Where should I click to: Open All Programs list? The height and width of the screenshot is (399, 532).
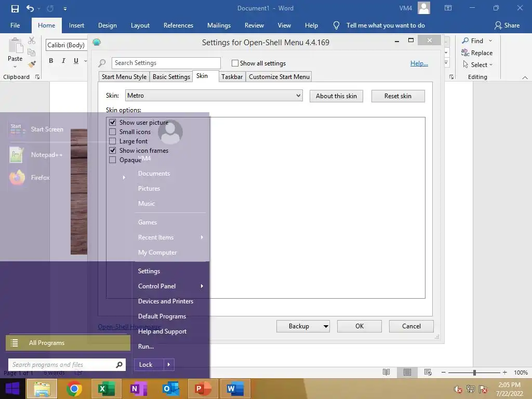[x=68, y=343]
